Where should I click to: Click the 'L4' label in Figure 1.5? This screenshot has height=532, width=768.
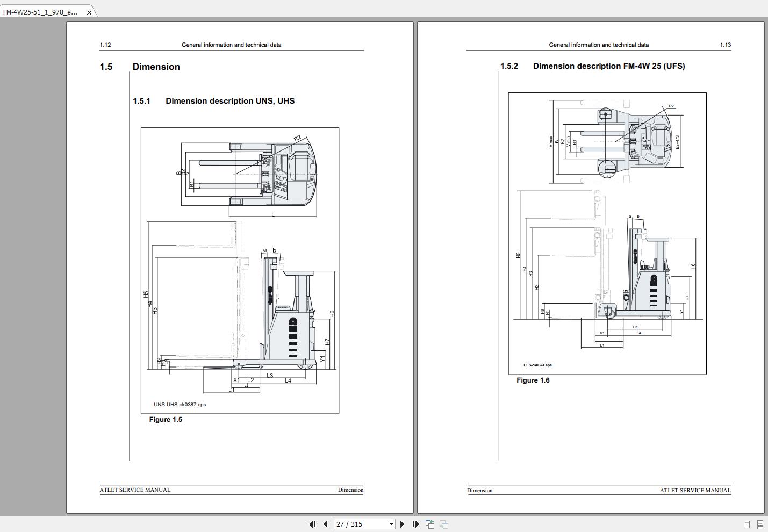coord(288,380)
